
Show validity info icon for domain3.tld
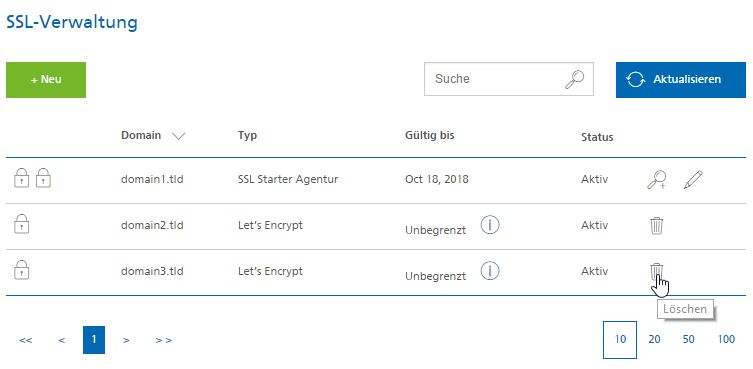[490, 271]
